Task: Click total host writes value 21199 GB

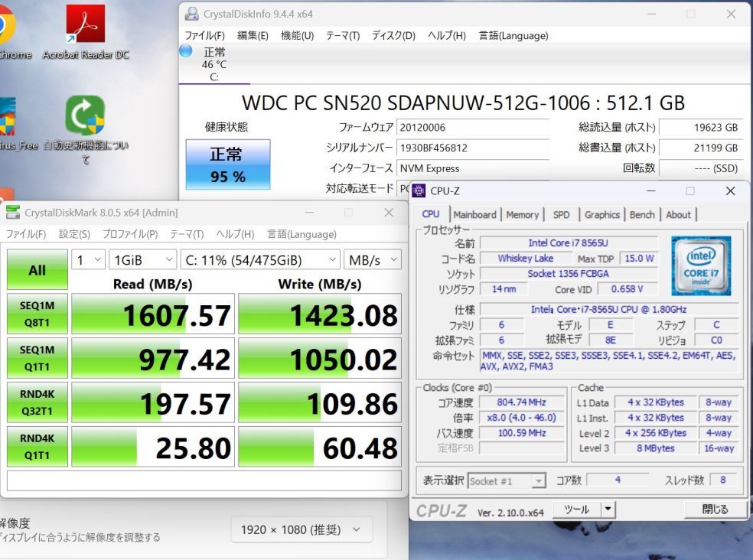Action: coord(701,148)
